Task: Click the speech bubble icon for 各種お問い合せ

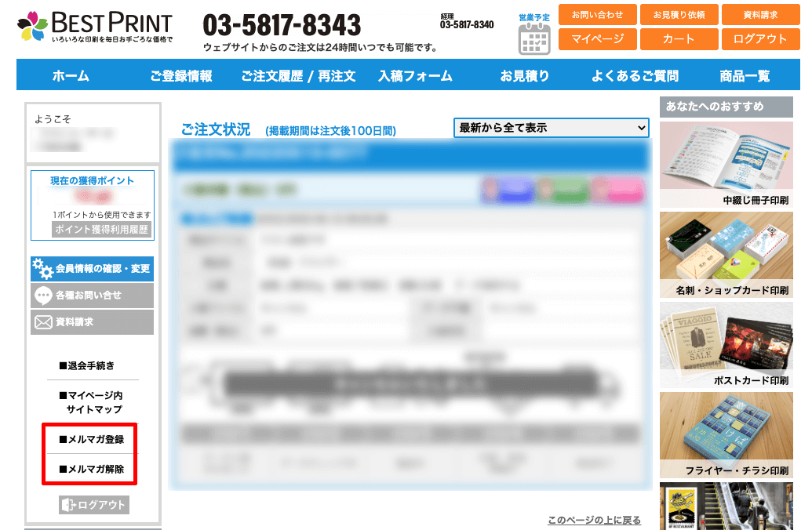Action: 43,296
